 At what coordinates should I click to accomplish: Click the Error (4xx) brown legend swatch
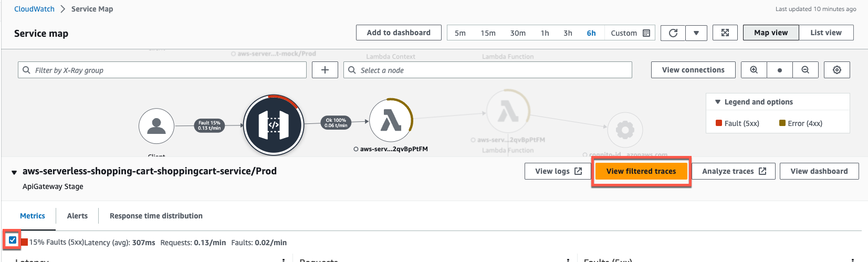point(782,123)
